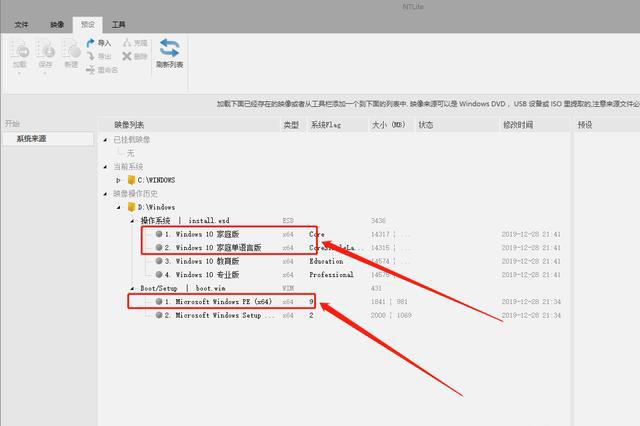
Task: Click the 431 size value of boot.wim
Action: (x=376, y=288)
